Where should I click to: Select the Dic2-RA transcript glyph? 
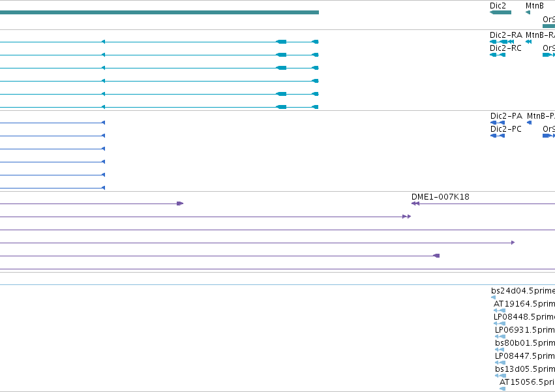(x=502, y=42)
